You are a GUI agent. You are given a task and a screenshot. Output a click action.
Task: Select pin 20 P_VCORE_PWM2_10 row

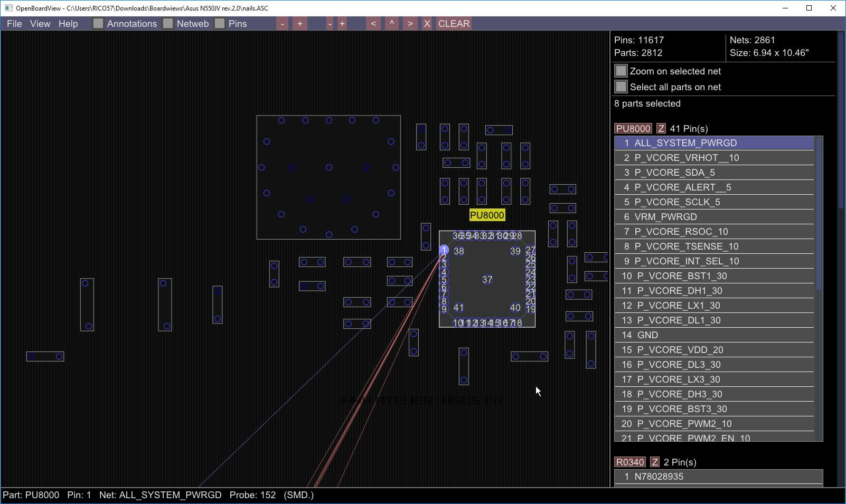click(715, 424)
